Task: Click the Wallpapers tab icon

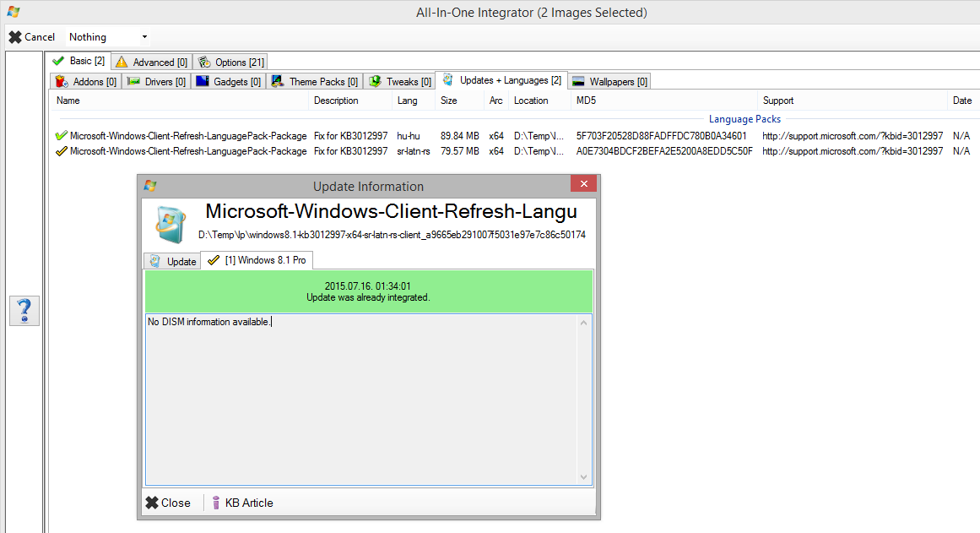Action: [578, 82]
